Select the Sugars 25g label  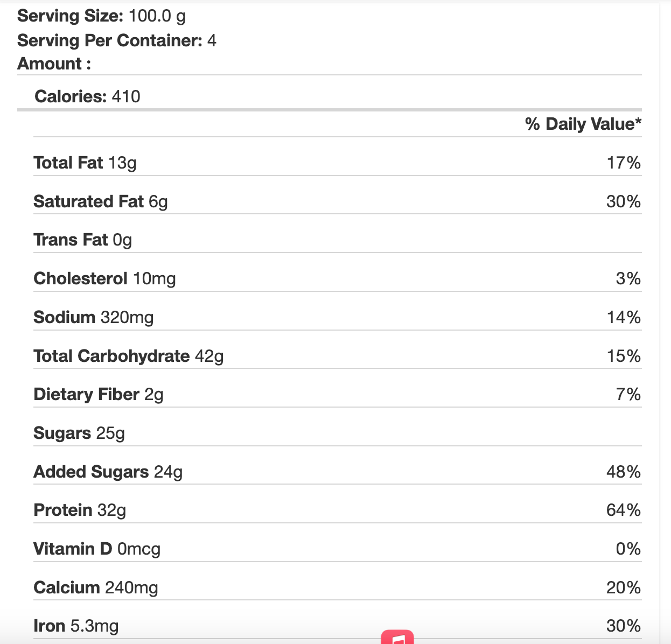[x=79, y=433]
